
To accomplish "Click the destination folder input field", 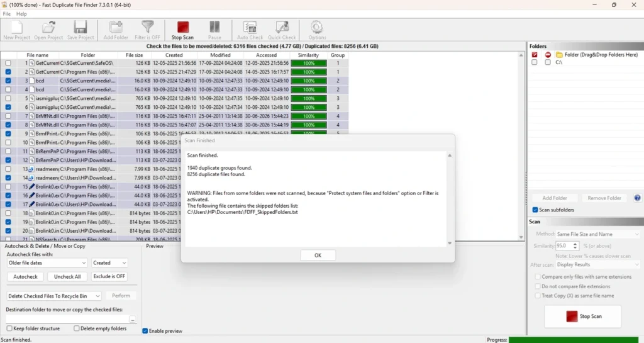I will [x=67, y=319].
